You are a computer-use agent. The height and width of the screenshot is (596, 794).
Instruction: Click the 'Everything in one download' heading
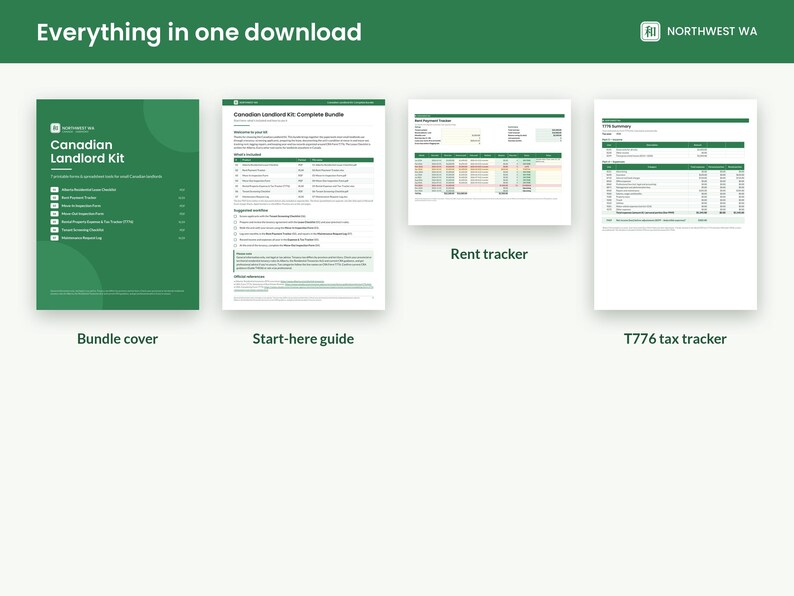(199, 32)
